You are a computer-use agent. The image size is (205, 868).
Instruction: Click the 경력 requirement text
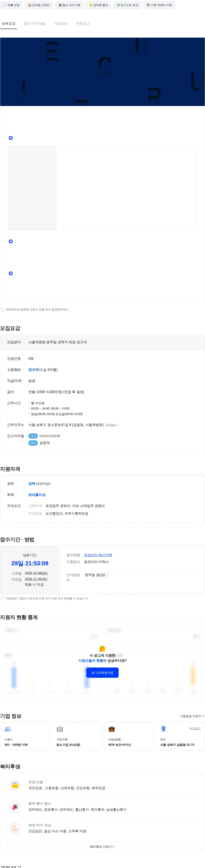point(32,483)
